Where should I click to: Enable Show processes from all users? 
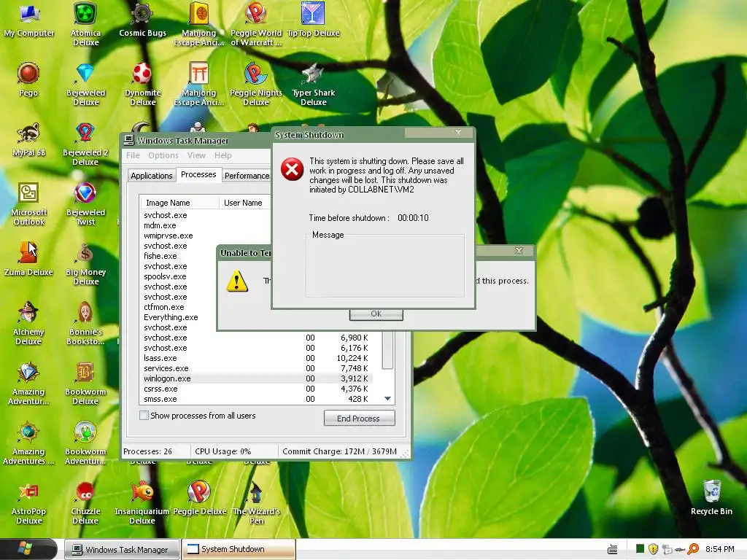click(x=144, y=415)
